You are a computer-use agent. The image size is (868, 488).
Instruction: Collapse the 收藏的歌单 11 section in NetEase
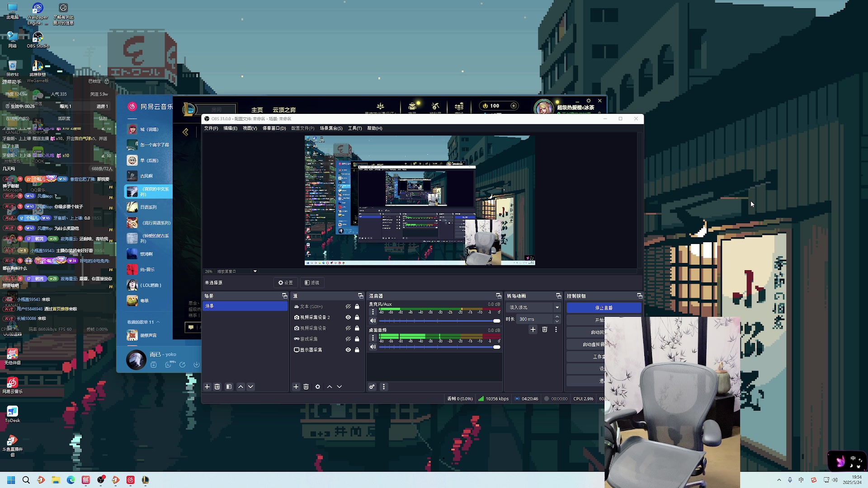[x=158, y=322]
